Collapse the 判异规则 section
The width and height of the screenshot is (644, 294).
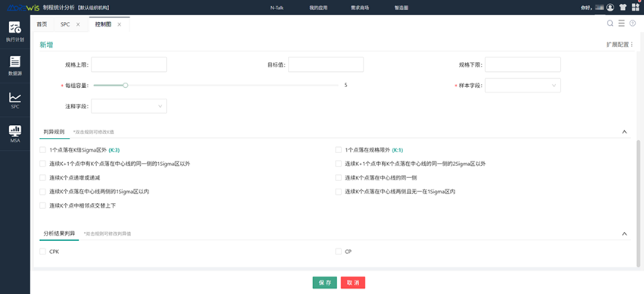624,132
